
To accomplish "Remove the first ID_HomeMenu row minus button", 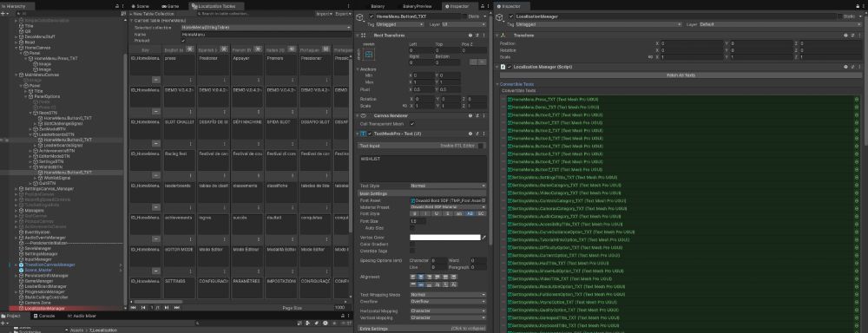I will [156, 80].
